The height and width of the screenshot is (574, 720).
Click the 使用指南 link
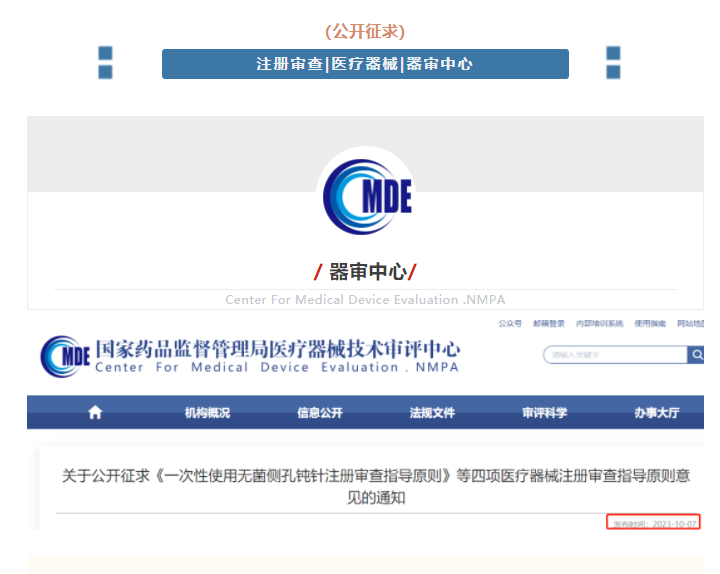coord(650,323)
